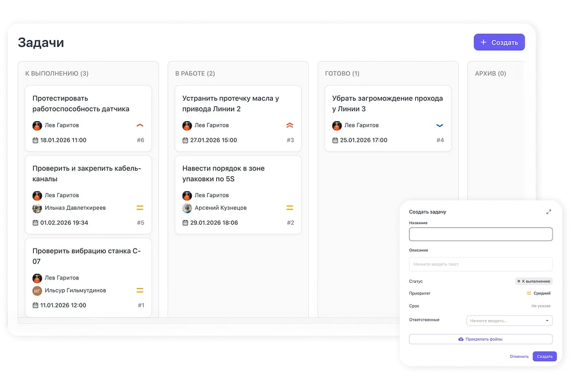Image resolution: width=572 pixels, height=392 pixels.
Task: Click the medium priority icon on task #2
Action: 289,207
